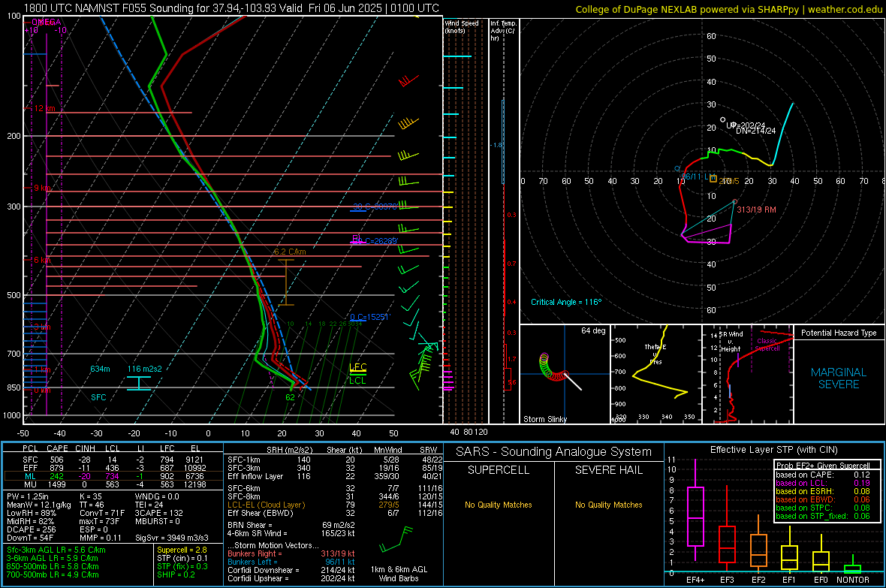886x588 pixels.
Task: Click the Storm Slinky panel label
Action: [x=544, y=419]
